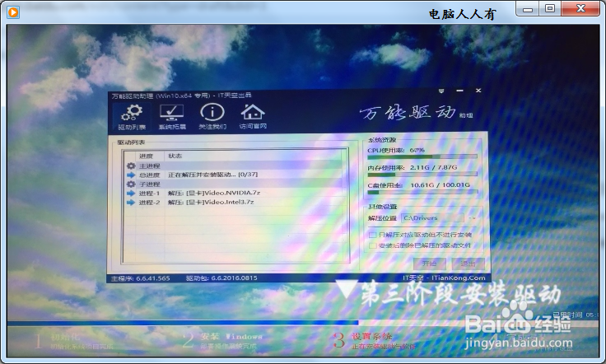Image resolution: width=606 pixels, height=364 pixels.
Task: Click the blue installation progress bar
Action: pos(183,322)
